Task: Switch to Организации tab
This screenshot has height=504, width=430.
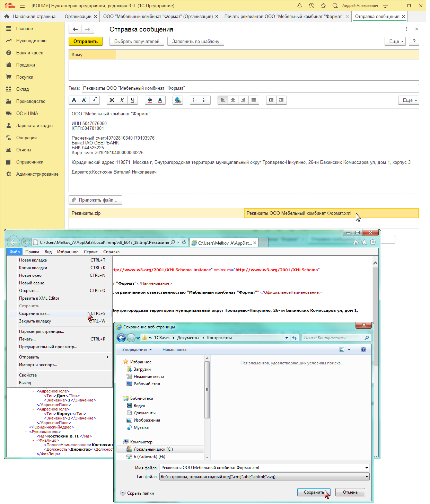Action: coord(81,16)
